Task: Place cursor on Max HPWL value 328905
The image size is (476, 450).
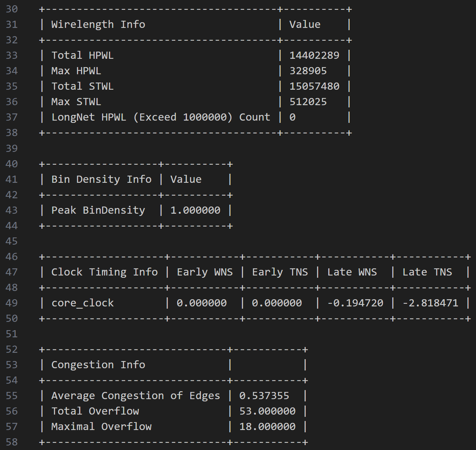Action: 308,71
